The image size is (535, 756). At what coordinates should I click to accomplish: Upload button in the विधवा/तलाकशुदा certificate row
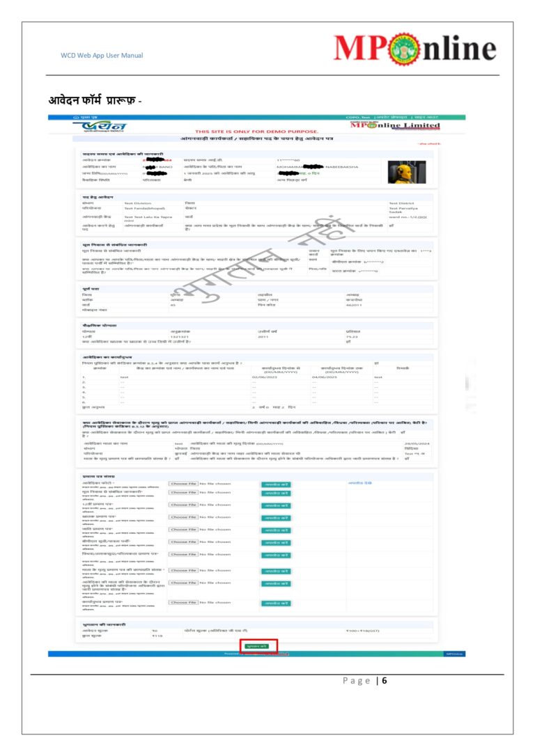[x=276, y=556]
